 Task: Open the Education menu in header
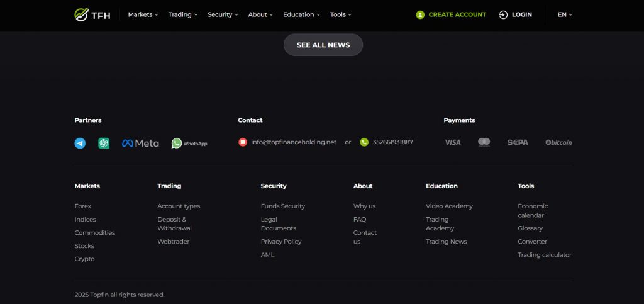(301, 14)
